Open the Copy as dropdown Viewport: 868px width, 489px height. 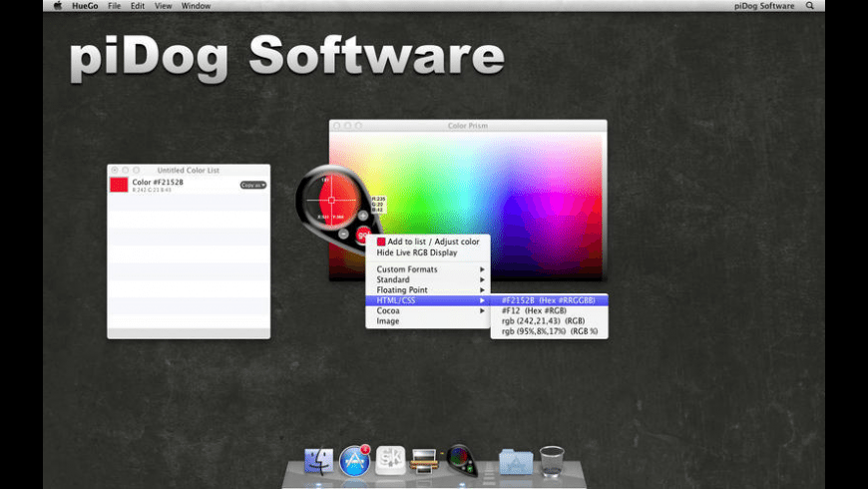click(x=253, y=185)
